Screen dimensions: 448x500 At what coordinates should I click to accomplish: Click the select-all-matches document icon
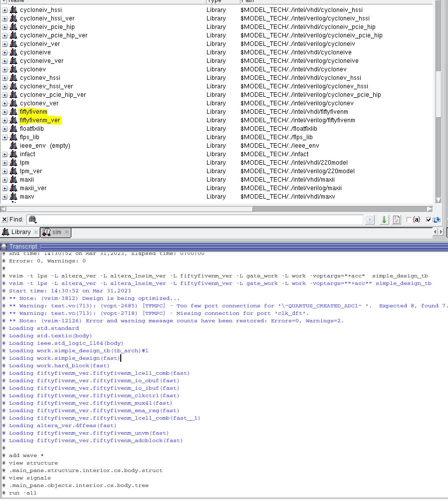coord(396,220)
